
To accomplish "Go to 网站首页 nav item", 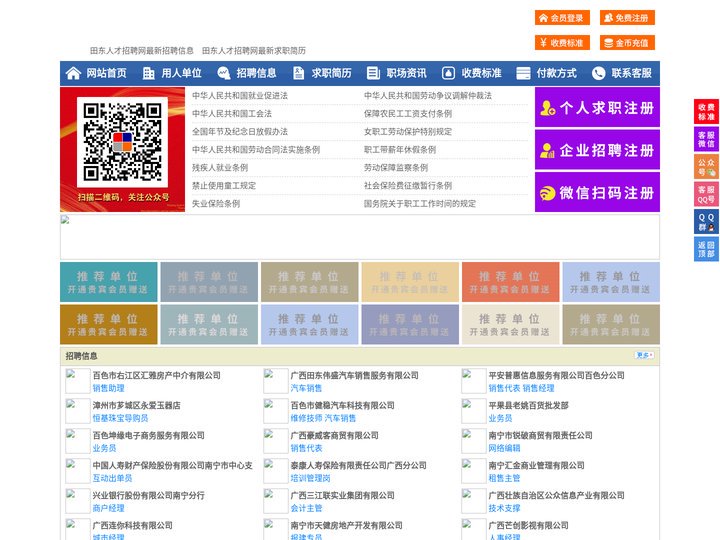I will point(106,73).
